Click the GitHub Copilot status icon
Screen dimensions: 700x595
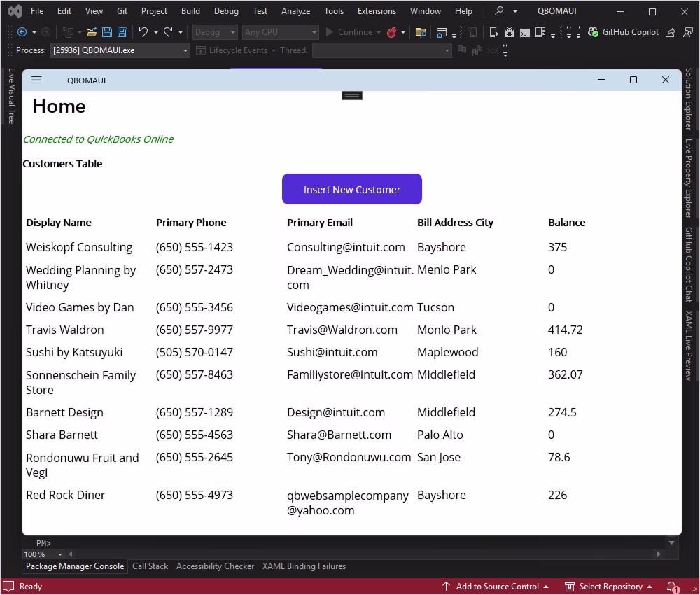coord(593,32)
